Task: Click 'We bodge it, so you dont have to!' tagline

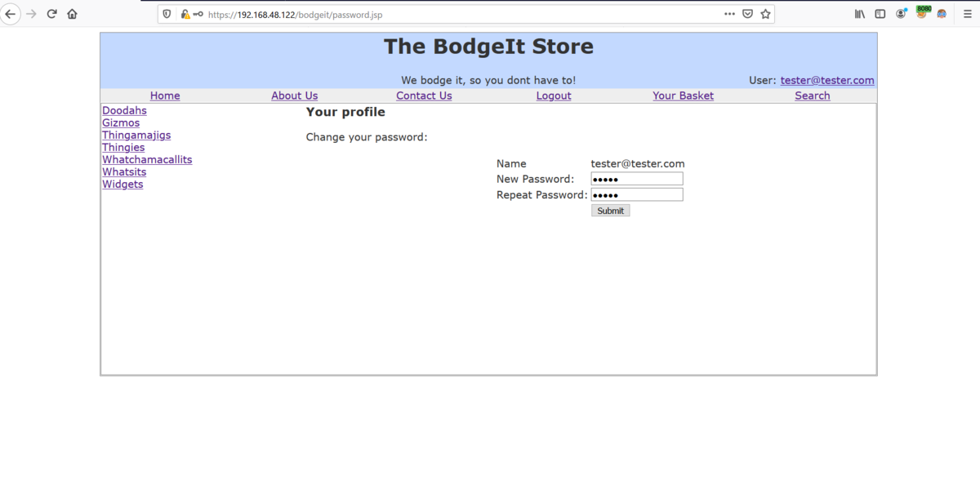Action: pyautogui.click(x=488, y=80)
